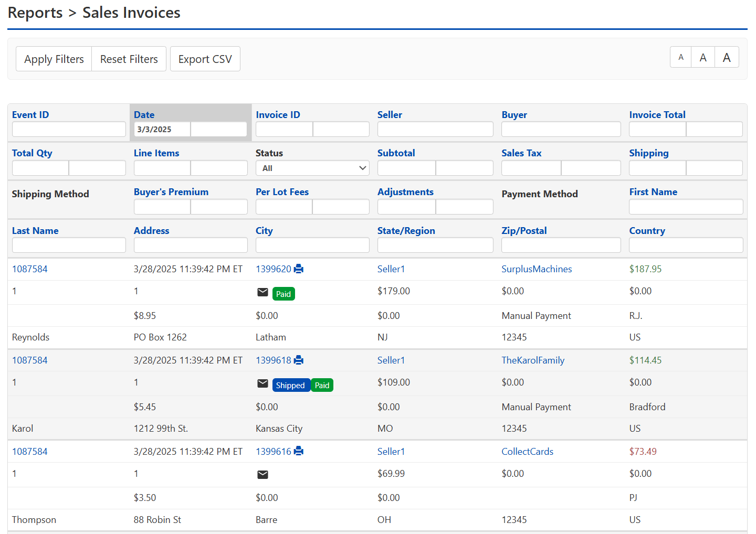Sort by Country header
This screenshot has width=756, height=534.
[x=647, y=231]
